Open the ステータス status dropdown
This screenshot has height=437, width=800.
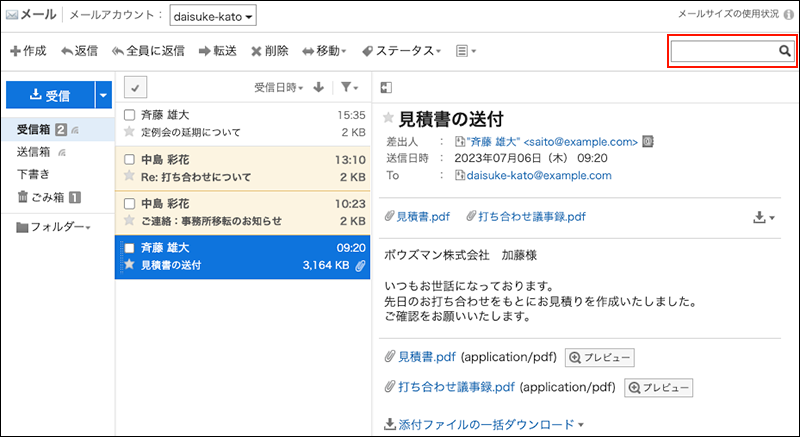point(401,51)
